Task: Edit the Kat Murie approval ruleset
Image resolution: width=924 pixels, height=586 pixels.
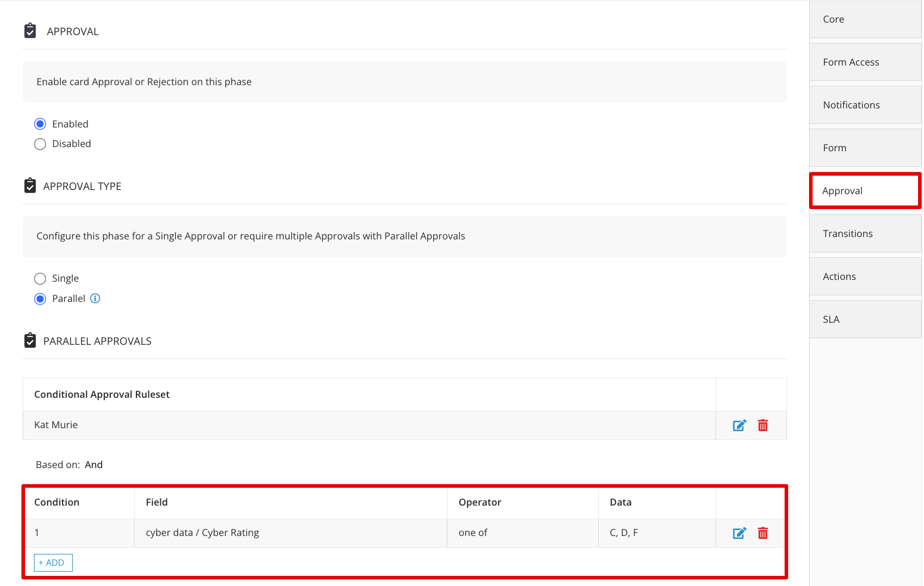Action: coord(739,425)
